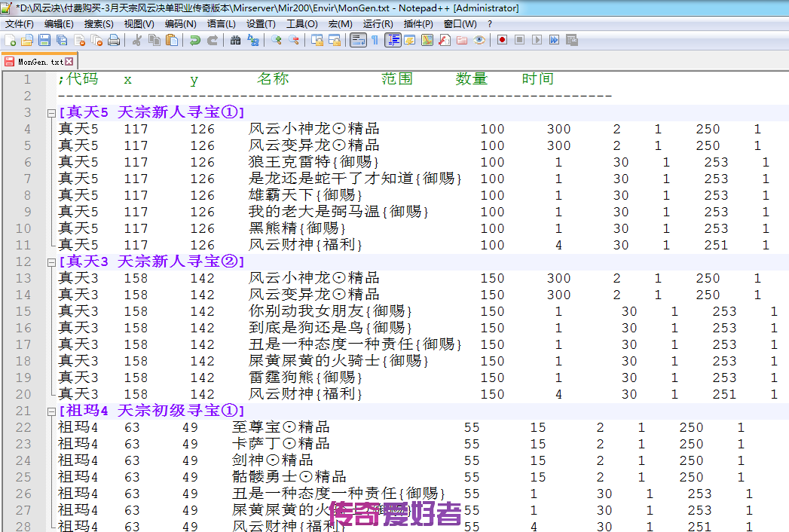Screen dimensions: 789x532
Task: Click the text 你别动我女朋友{御赐}
Action: click(330, 311)
